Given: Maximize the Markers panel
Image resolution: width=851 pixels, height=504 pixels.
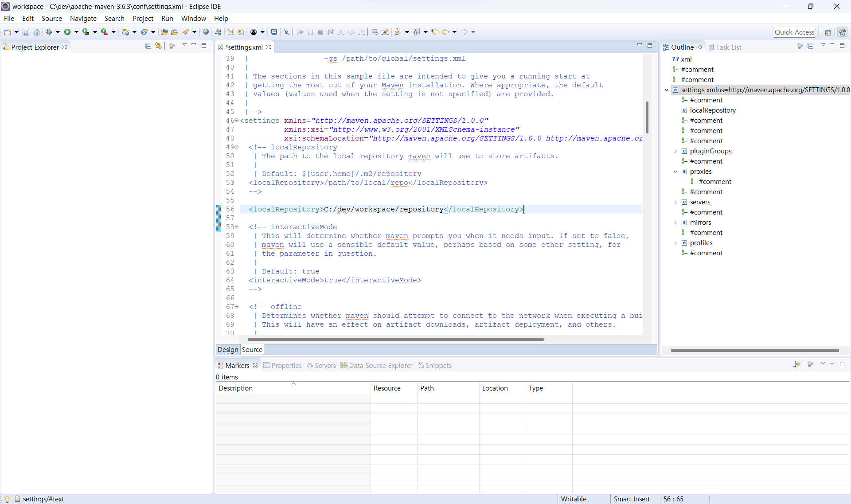Looking at the screenshot, I should tap(842, 363).
